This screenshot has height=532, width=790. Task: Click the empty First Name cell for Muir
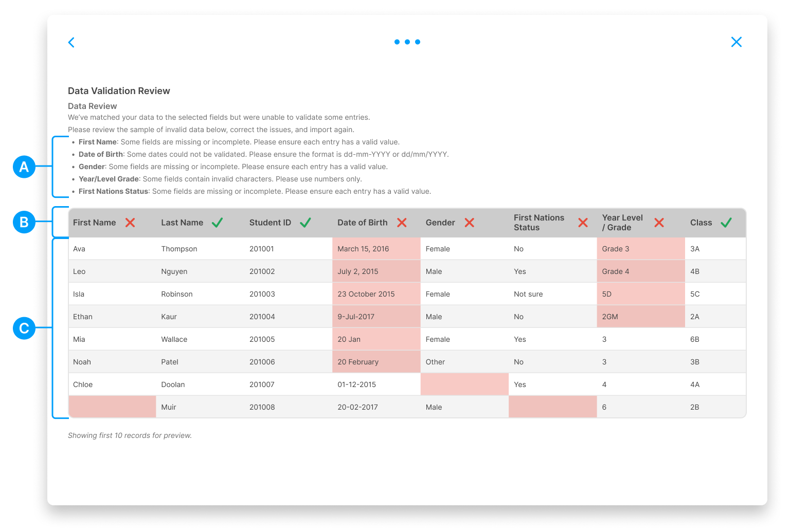click(x=112, y=407)
